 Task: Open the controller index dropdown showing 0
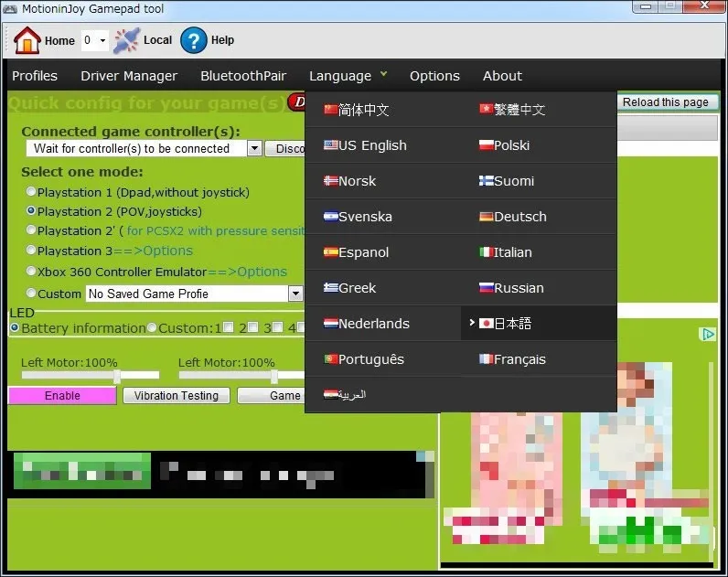[95, 40]
